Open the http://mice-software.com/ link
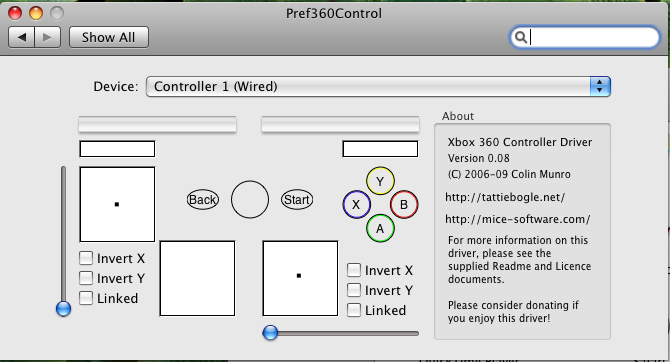 (517, 219)
